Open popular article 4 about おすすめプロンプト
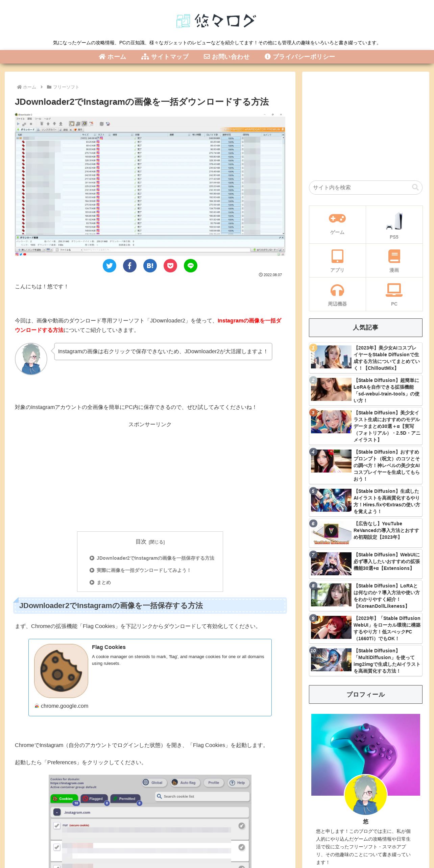Image resolution: width=434 pixels, height=868 pixels. (x=366, y=465)
